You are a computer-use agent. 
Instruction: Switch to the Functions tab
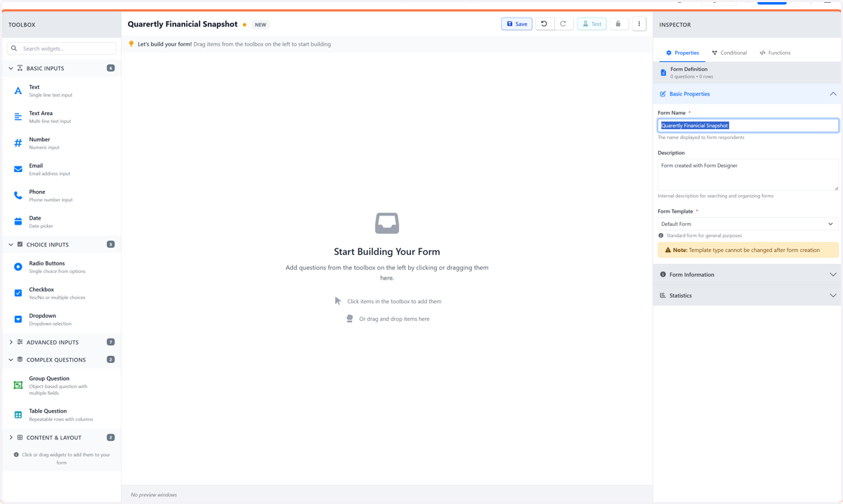click(x=775, y=53)
